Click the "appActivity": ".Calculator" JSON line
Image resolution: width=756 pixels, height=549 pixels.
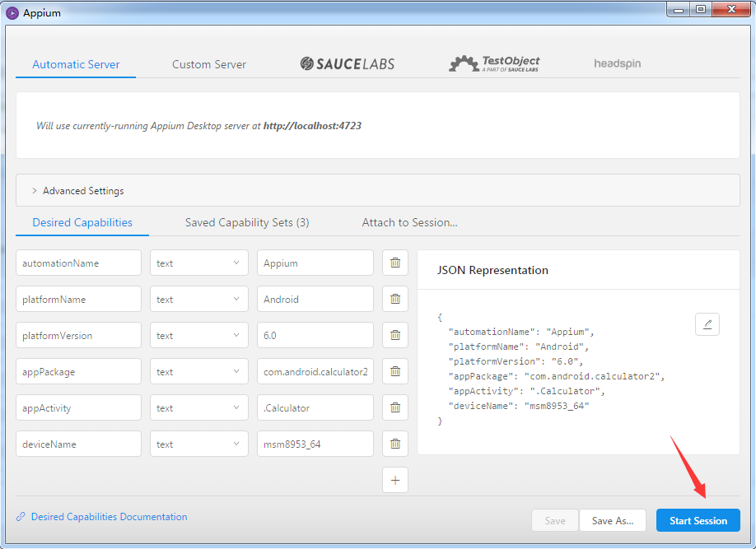pos(526,391)
